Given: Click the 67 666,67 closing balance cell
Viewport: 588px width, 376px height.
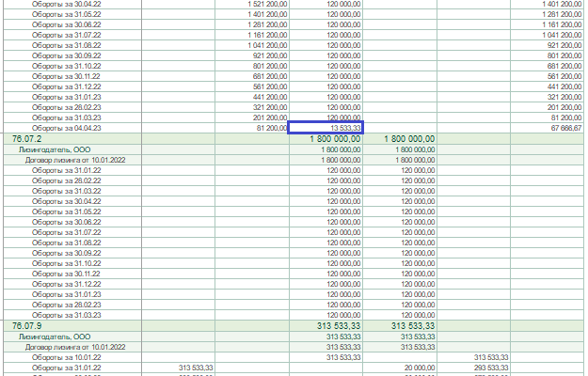Looking at the screenshot, I should [x=566, y=128].
